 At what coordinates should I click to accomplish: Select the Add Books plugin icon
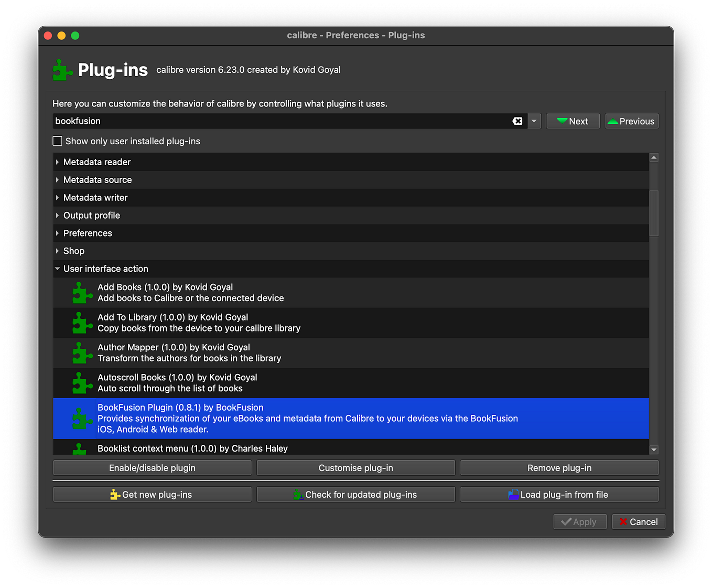pos(82,293)
